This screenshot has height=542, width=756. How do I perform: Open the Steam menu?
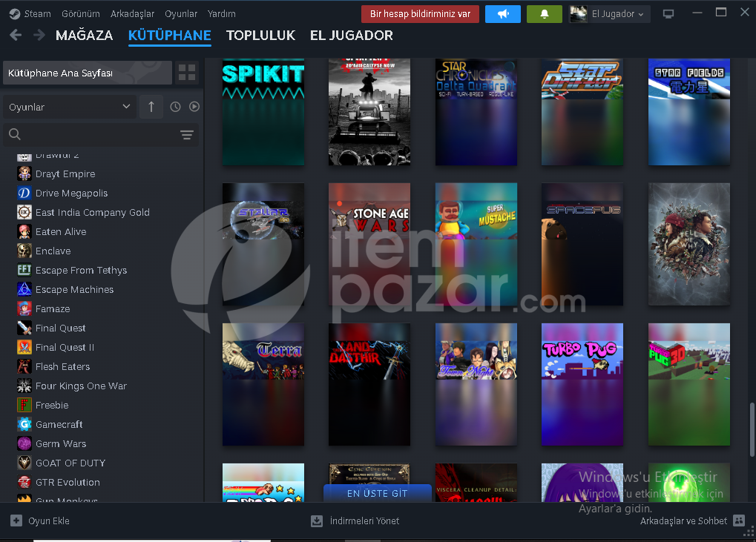(x=38, y=14)
